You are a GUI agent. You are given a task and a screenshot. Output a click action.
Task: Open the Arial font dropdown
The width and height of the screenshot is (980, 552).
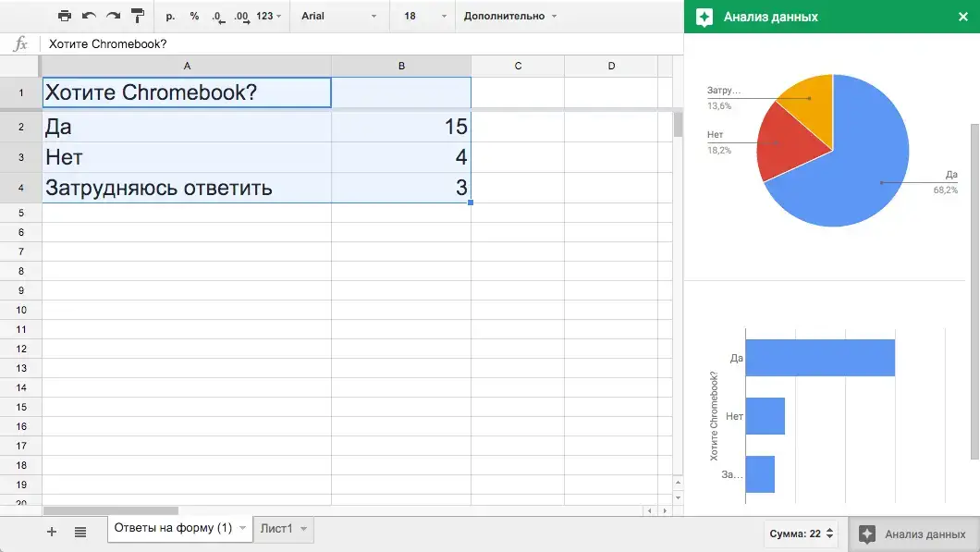click(x=338, y=17)
